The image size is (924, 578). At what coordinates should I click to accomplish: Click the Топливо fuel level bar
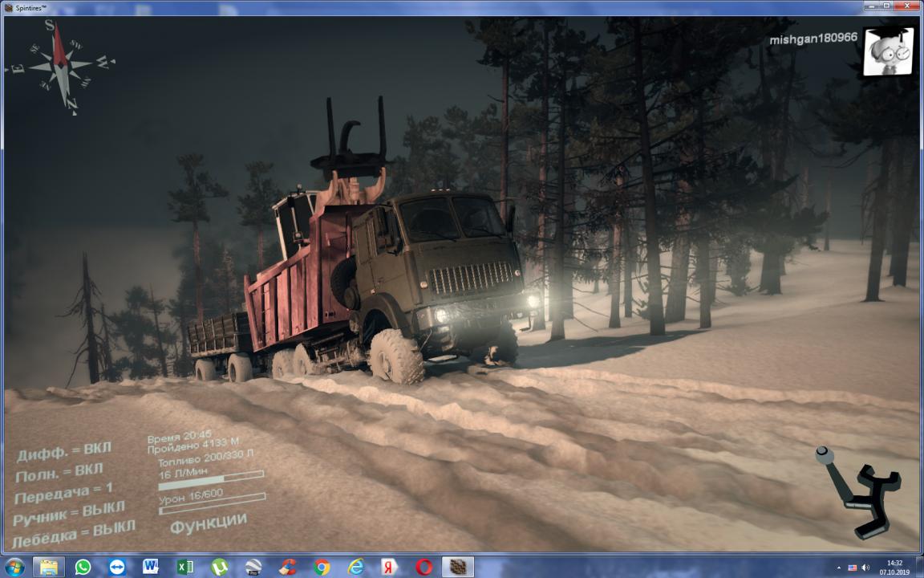coord(211,480)
